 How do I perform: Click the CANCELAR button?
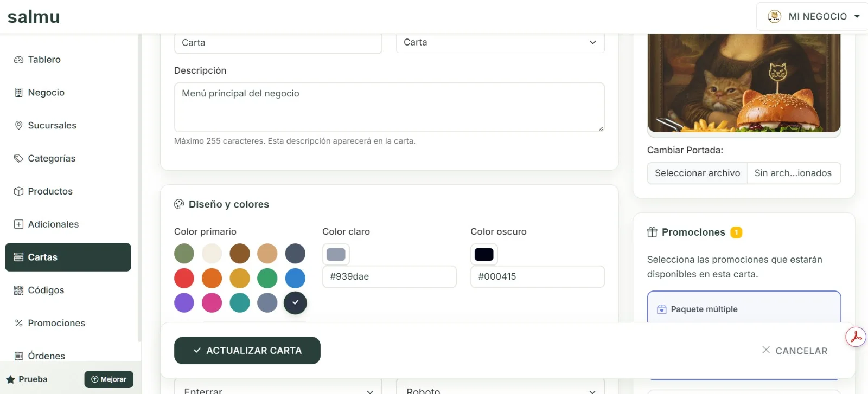pyautogui.click(x=795, y=351)
